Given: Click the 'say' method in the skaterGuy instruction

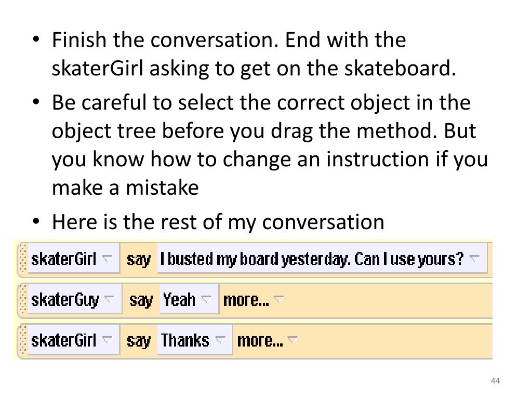Looking at the screenshot, I should pos(141,300).
